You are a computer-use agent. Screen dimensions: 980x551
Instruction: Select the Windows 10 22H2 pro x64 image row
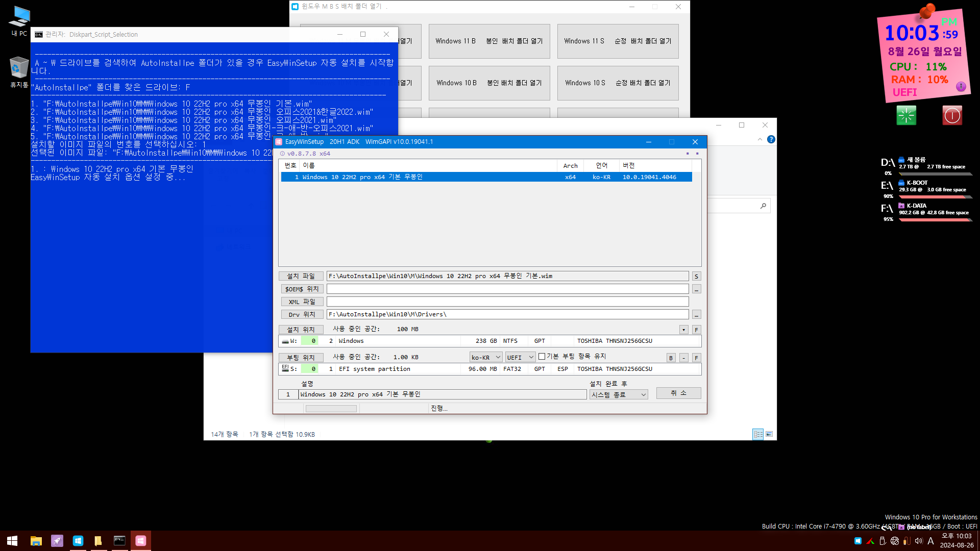click(x=486, y=177)
